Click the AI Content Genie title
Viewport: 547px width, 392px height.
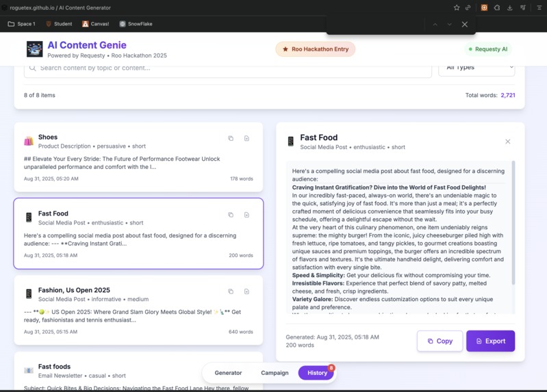point(87,45)
